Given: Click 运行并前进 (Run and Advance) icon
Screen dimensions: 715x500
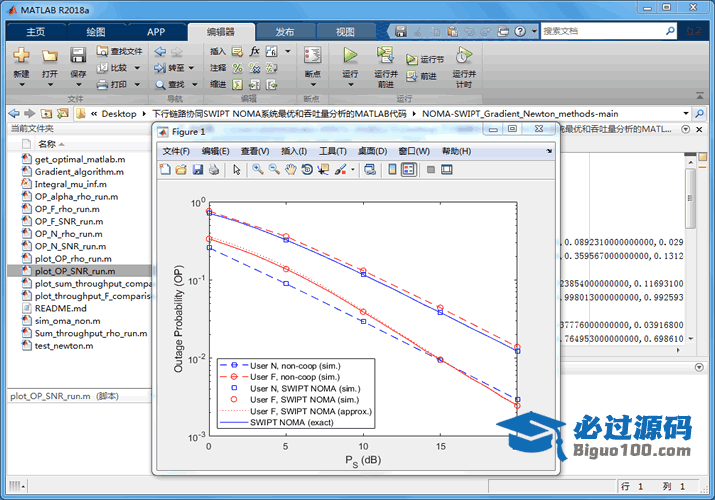Looking at the screenshot, I should [385, 55].
